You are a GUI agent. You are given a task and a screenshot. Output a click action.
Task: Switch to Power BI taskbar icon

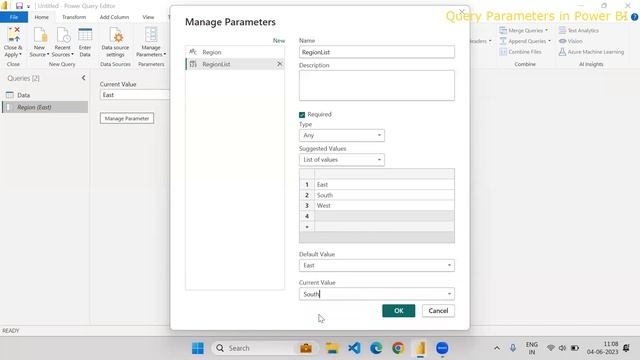tap(420, 348)
